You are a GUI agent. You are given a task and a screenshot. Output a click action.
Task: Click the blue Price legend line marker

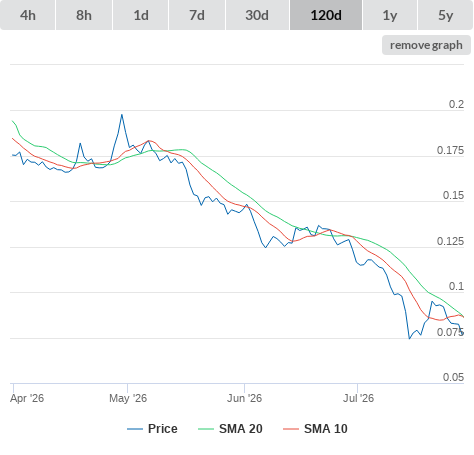point(135,429)
